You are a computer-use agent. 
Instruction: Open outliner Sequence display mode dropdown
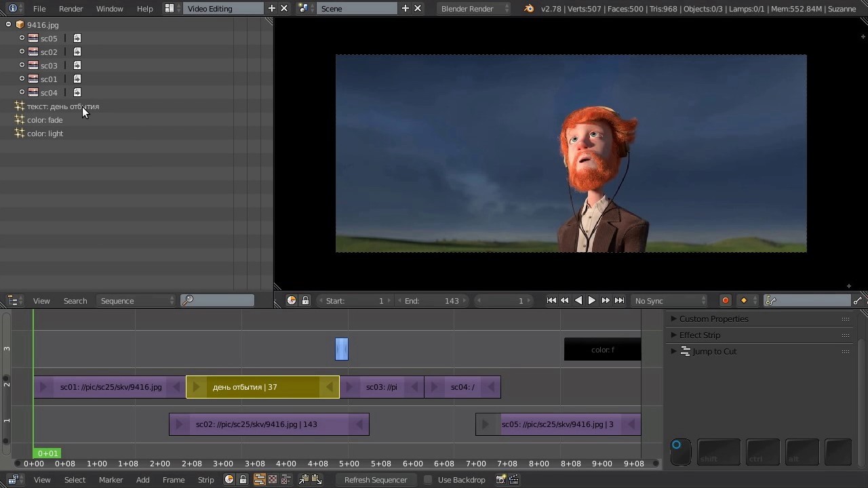(x=136, y=301)
